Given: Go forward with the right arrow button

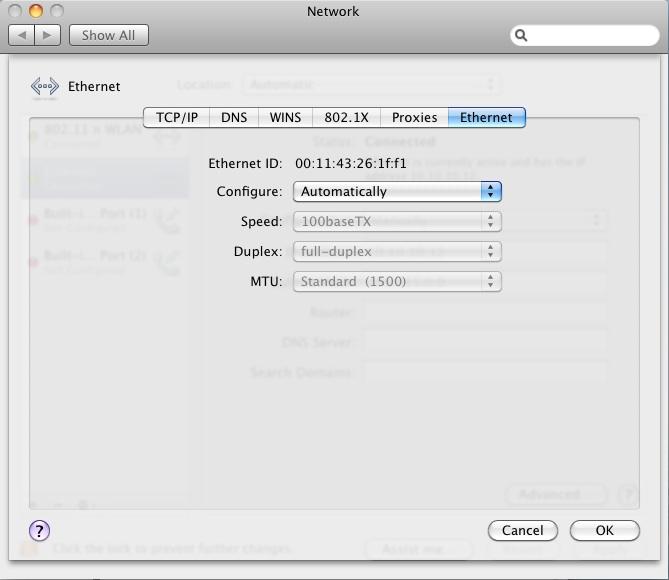Looking at the screenshot, I should tap(47, 35).
